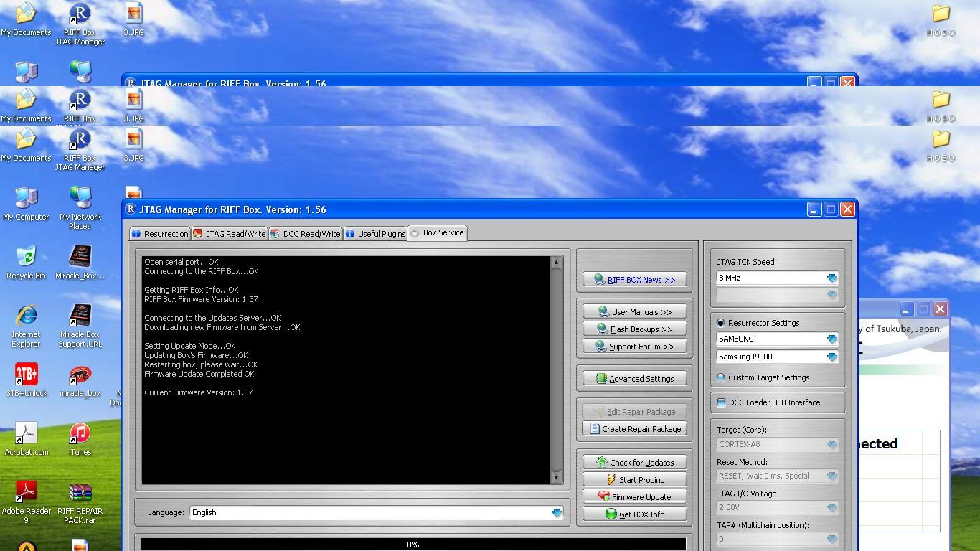Open the My Computer desktop icon
This screenshot has width=980, height=551.
(x=26, y=204)
